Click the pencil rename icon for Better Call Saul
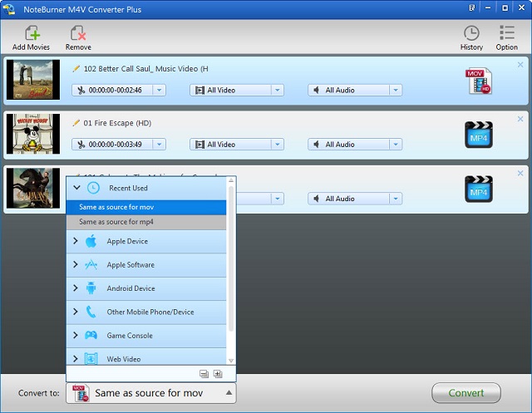 (76, 69)
